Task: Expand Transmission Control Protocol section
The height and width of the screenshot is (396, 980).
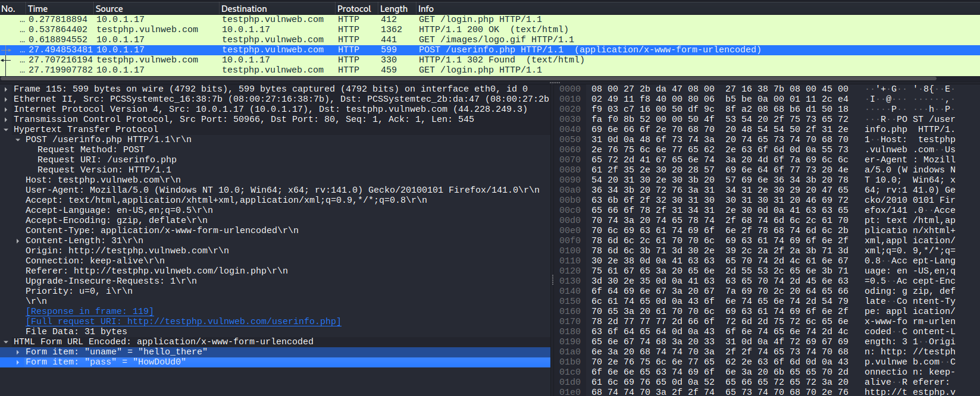Action: click(x=6, y=120)
